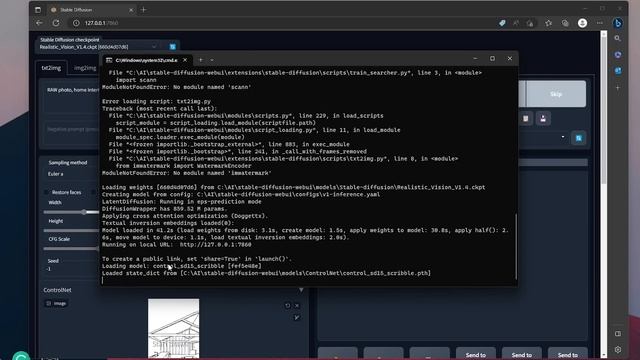Screen dimensions: 640x360
Task: Open the terminal profiles dropdown chevron
Action: [212, 60]
